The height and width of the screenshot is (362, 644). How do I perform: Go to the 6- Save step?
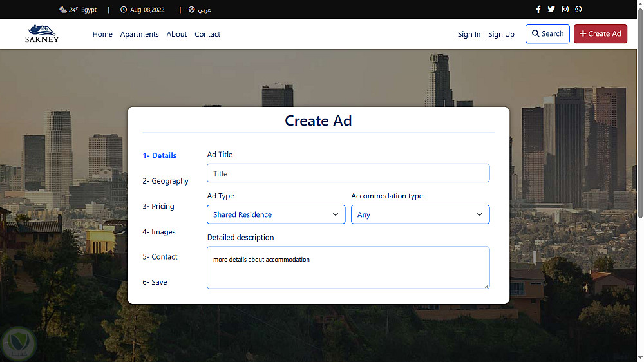[x=155, y=282]
